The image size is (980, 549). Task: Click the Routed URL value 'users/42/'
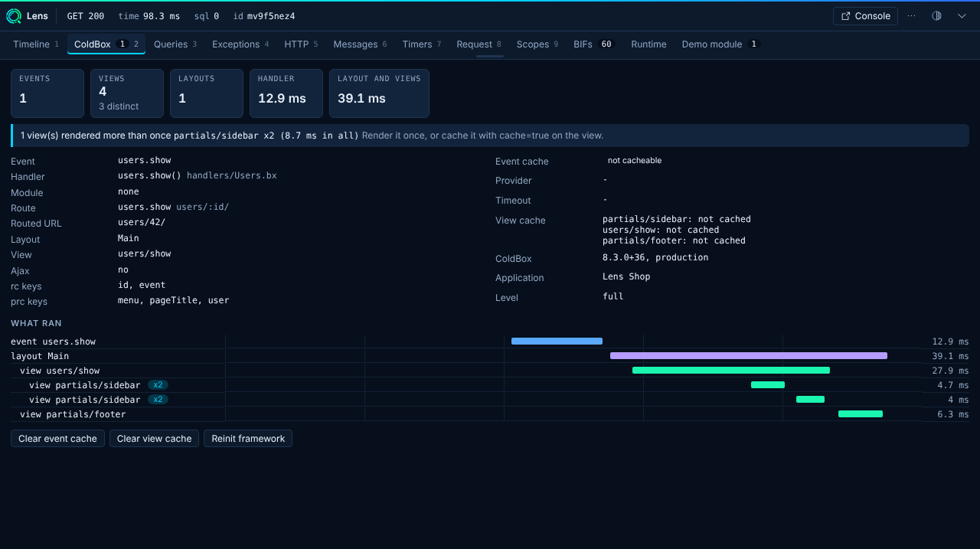[142, 222]
